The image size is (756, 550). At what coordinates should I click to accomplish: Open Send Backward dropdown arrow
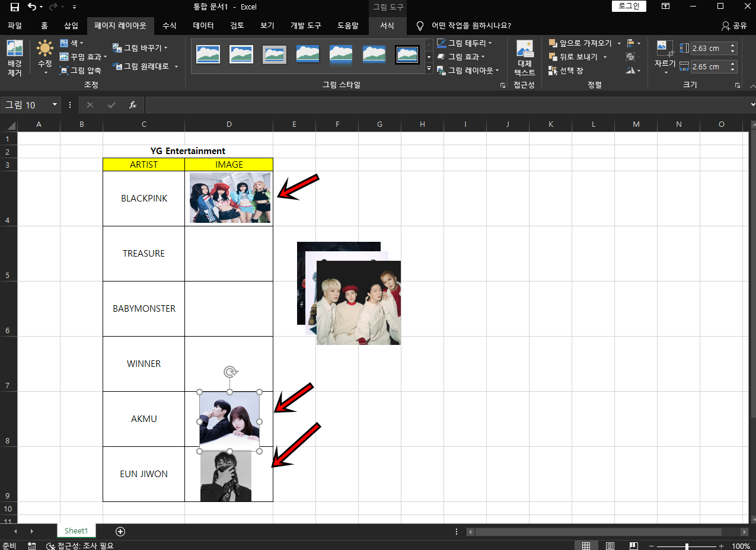coord(605,57)
